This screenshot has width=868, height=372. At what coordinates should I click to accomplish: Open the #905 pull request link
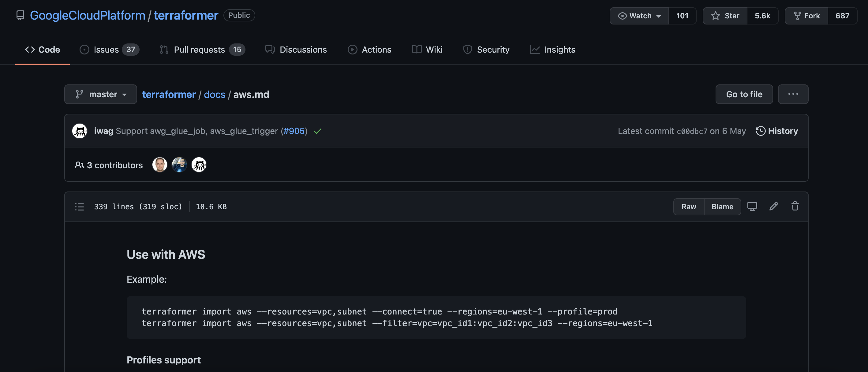[x=294, y=131]
